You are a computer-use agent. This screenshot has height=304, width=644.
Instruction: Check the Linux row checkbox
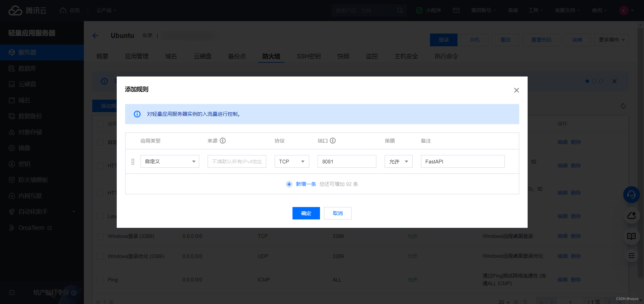tap(100, 216)
